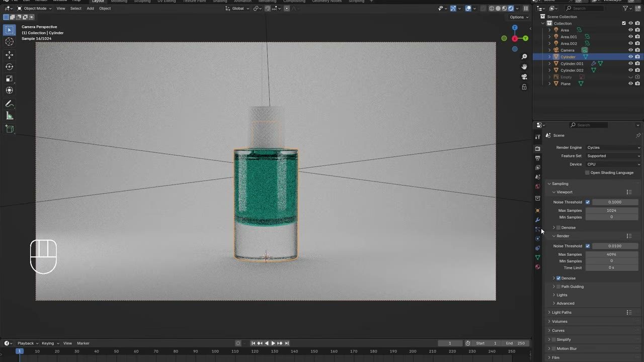This screenshot has height=362, width=644.
Task: Click the red X axis on navigation gizmo
Action: click(515, 39)
